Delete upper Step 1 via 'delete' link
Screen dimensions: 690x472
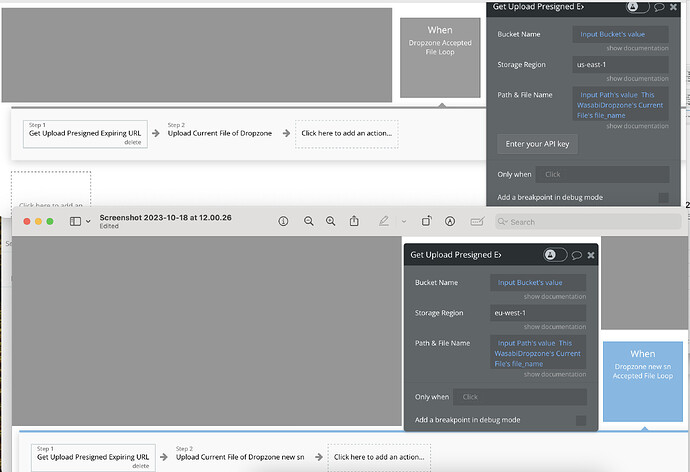click(132, 143)
